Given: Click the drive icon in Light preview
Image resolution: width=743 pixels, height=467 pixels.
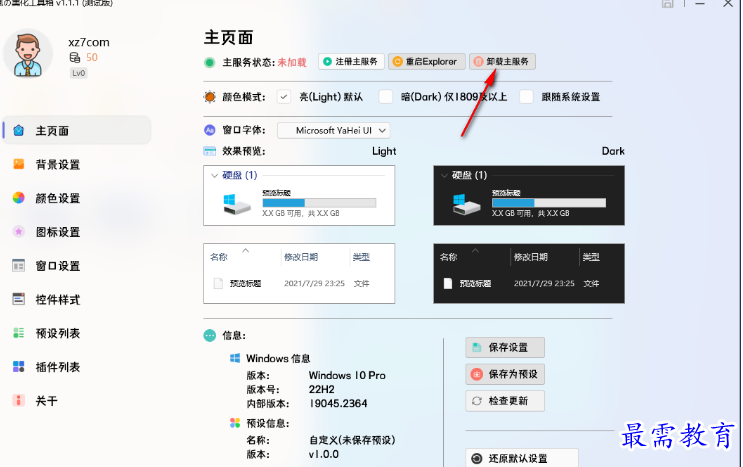Looking at the screenshot, I should [x=236, y=204].
